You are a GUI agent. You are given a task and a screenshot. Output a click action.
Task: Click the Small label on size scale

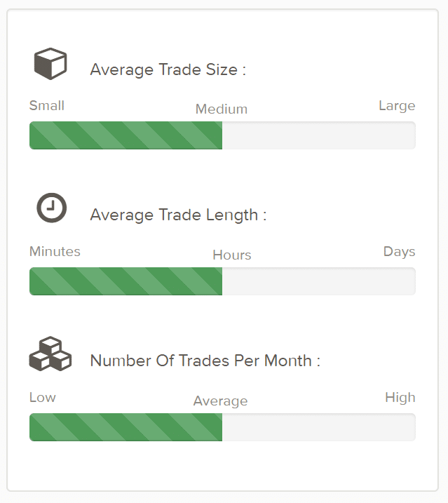(x=47, y=105)
